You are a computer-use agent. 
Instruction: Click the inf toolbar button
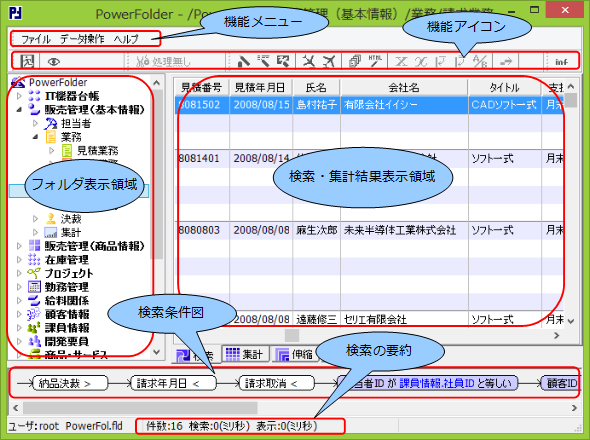tap(561, 62)
